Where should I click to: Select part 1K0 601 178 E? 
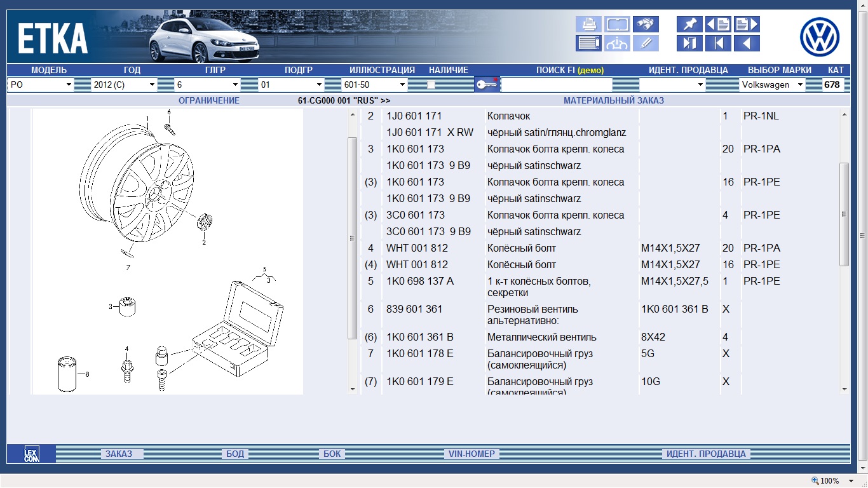(x=420, y=353)
